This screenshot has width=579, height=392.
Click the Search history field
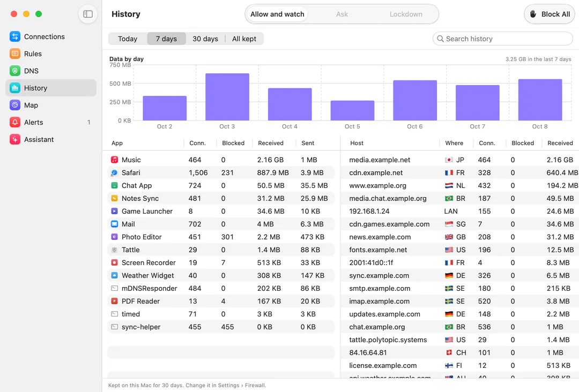[502, 39]
